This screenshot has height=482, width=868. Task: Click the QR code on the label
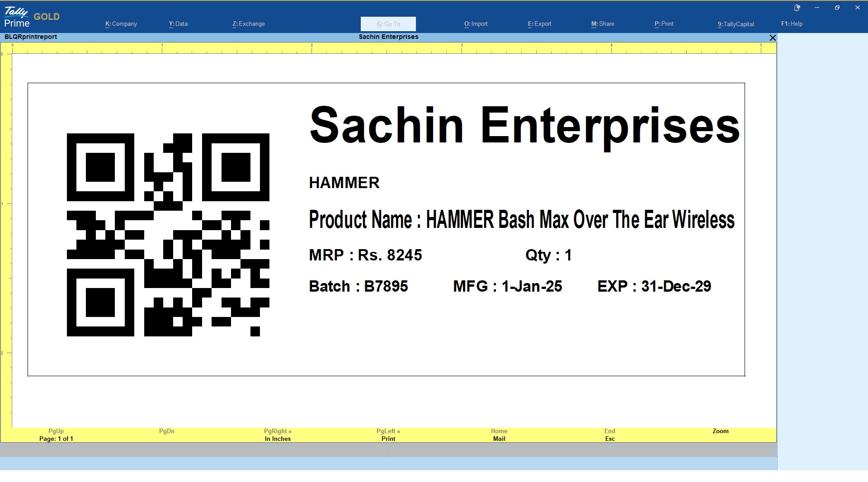(168, 235)
